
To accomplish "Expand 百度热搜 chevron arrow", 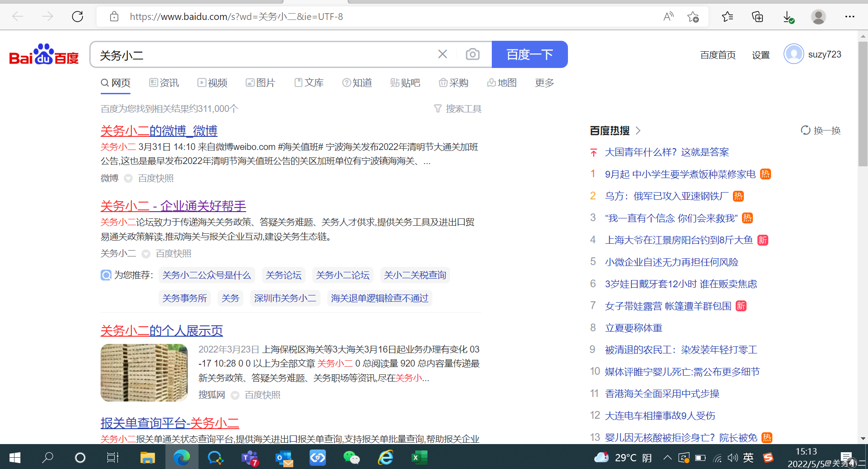I will (x=638, y=131).
